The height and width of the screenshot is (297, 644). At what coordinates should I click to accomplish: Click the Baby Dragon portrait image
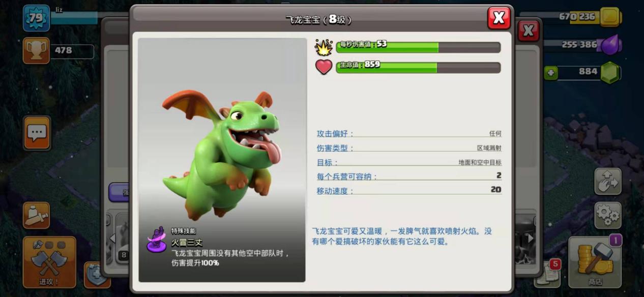click(x=221, y=153)
